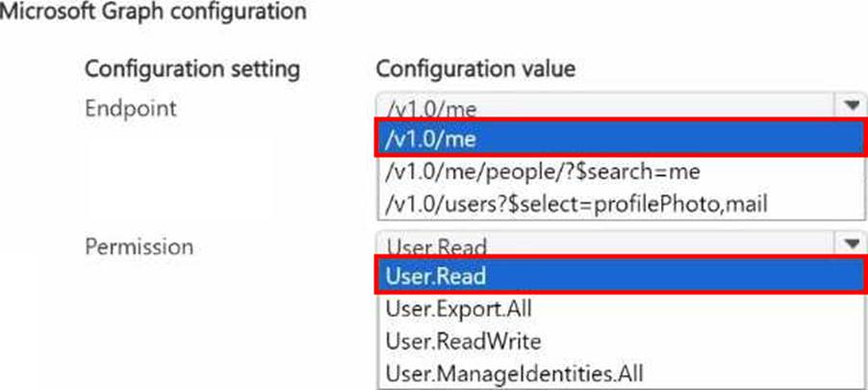Open the Permission dropdown arrow
The width and height of the screenshot is (868, 390).
coord(850,245)
